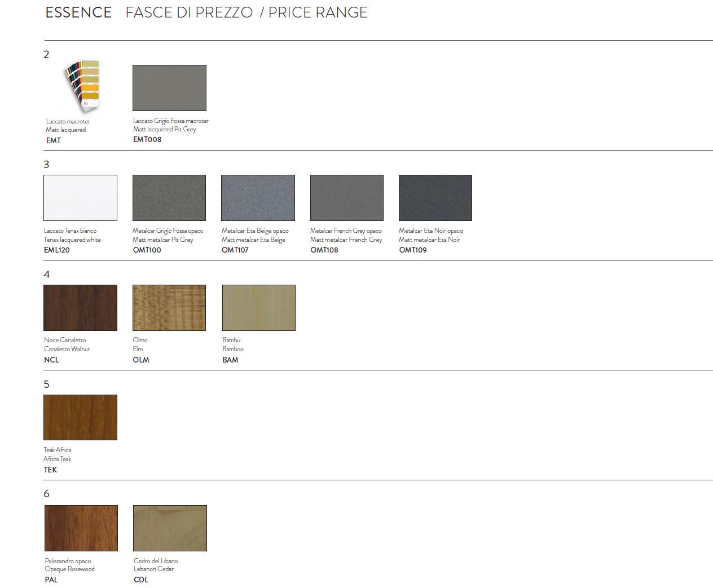Select the Bamboo wood swatch
The width and height of the screenshot is (713, 588).
[x=259, y=308]
